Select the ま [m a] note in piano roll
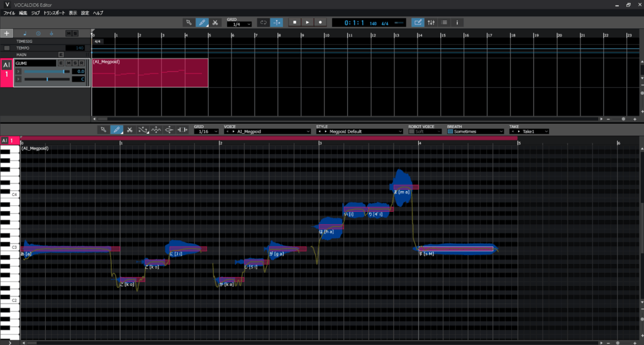The width and height of the screenshot is (644, 345). [406, 187]
